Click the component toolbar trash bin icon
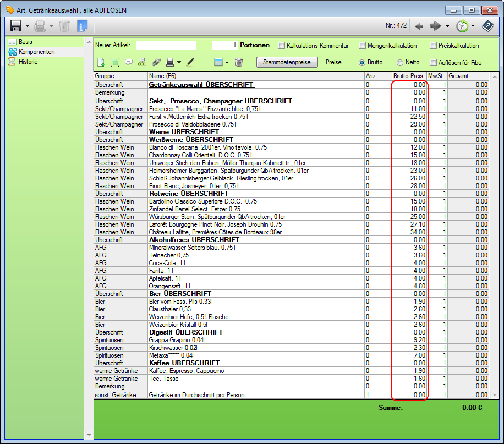The image size is (504, 444). pos(239,62)
